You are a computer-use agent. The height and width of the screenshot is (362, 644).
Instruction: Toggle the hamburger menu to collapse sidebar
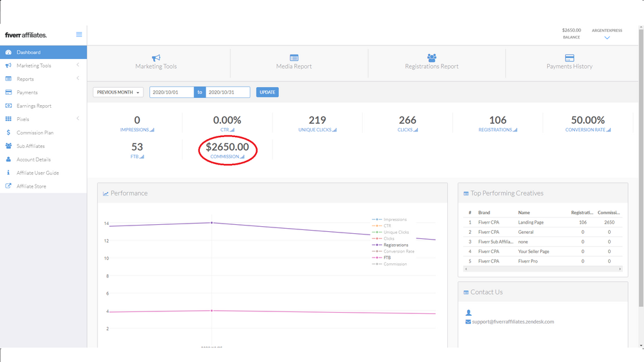[79, 35]
